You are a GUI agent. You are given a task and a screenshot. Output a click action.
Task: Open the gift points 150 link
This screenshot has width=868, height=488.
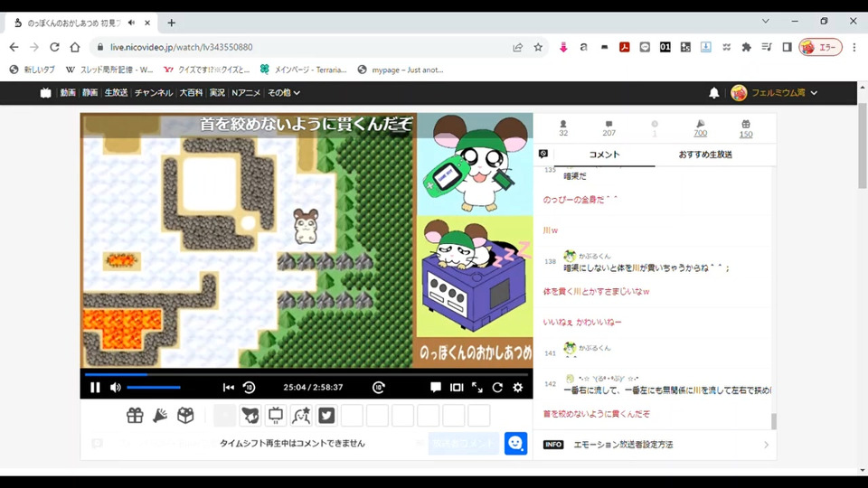click(x=746, y=128)
